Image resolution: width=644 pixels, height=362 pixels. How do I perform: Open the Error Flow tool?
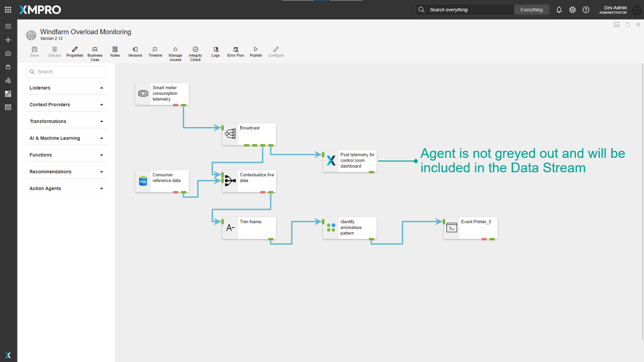[235, 52]
